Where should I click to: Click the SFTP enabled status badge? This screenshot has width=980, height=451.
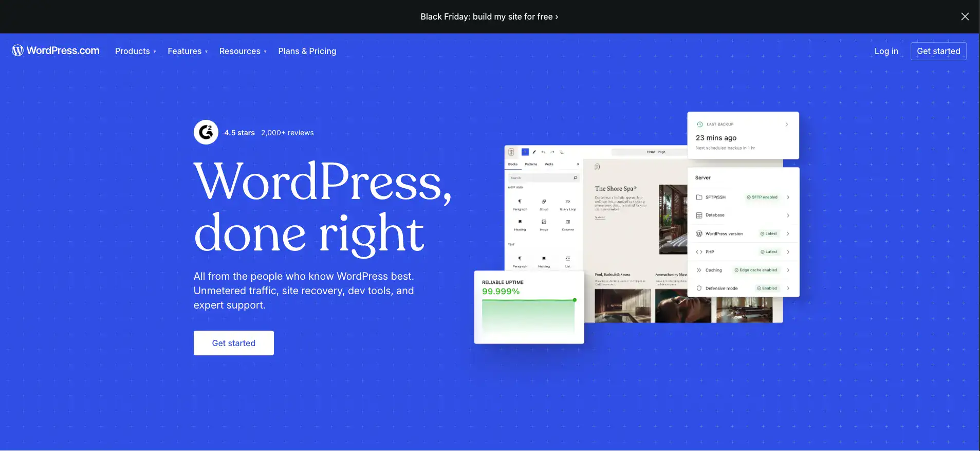coord(762,197)
